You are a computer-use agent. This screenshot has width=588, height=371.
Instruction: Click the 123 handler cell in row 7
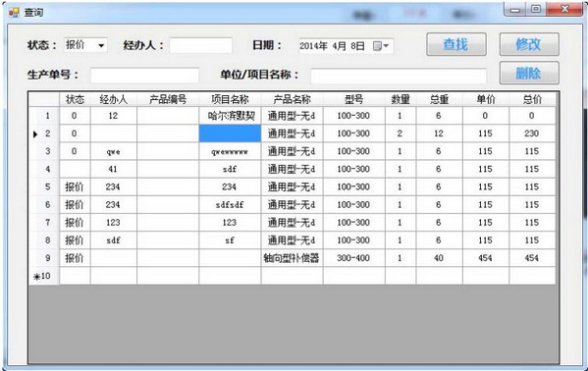113,223
